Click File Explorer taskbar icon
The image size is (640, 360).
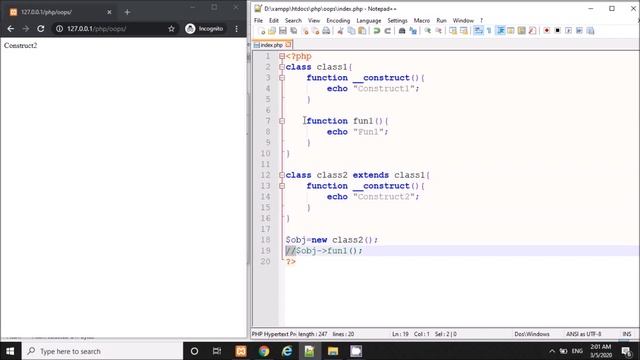pos(333,351)
